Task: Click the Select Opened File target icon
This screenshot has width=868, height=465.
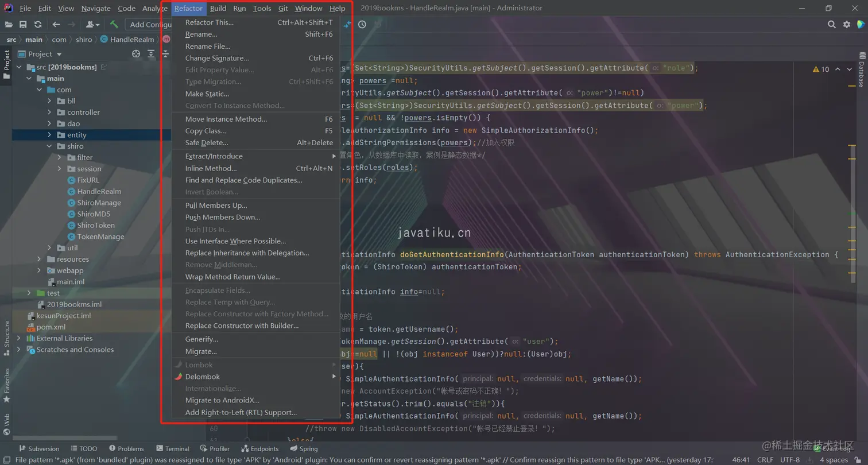Action: (x=136, y=54)
